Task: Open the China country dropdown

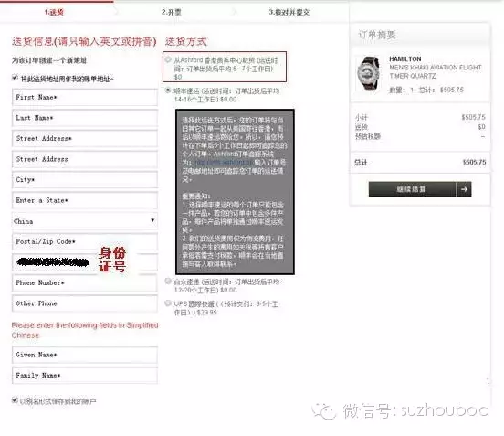Action: click(x=85, y=220)
